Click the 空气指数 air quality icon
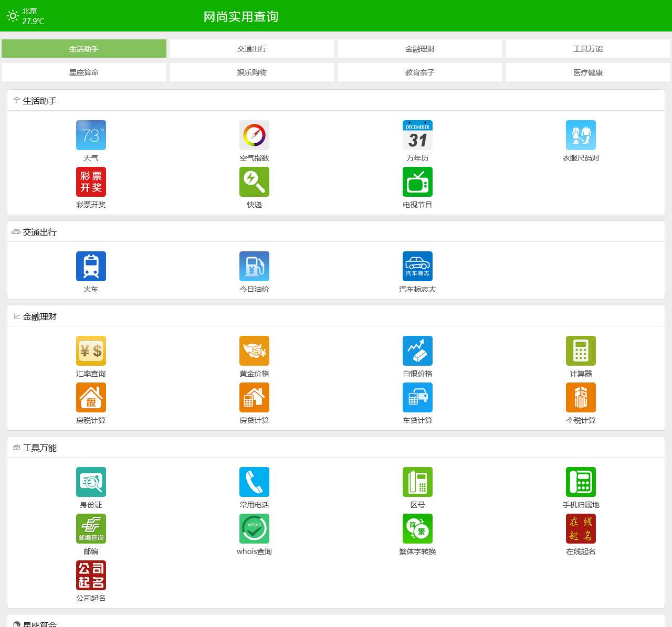Viewport: 672px width, 627px height. pos(254,135)
